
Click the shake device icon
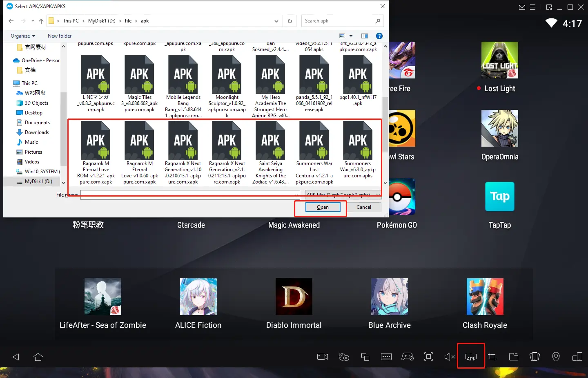coord(535,357)
